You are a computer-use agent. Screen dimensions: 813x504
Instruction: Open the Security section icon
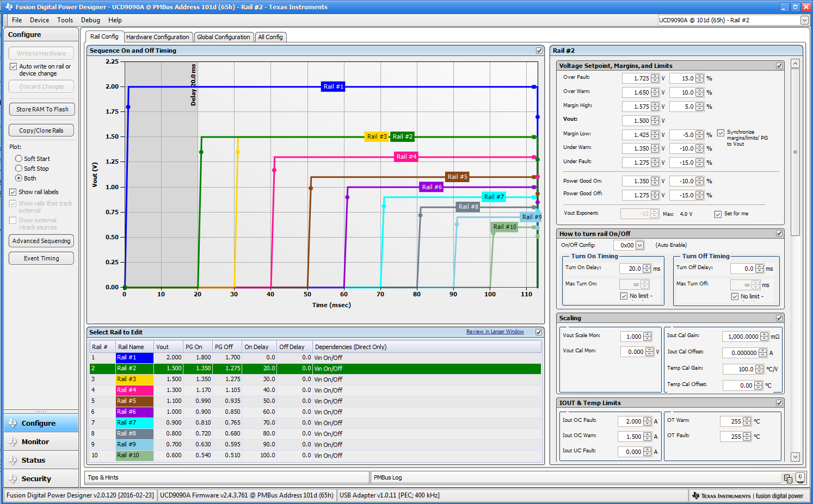(13, 479)
